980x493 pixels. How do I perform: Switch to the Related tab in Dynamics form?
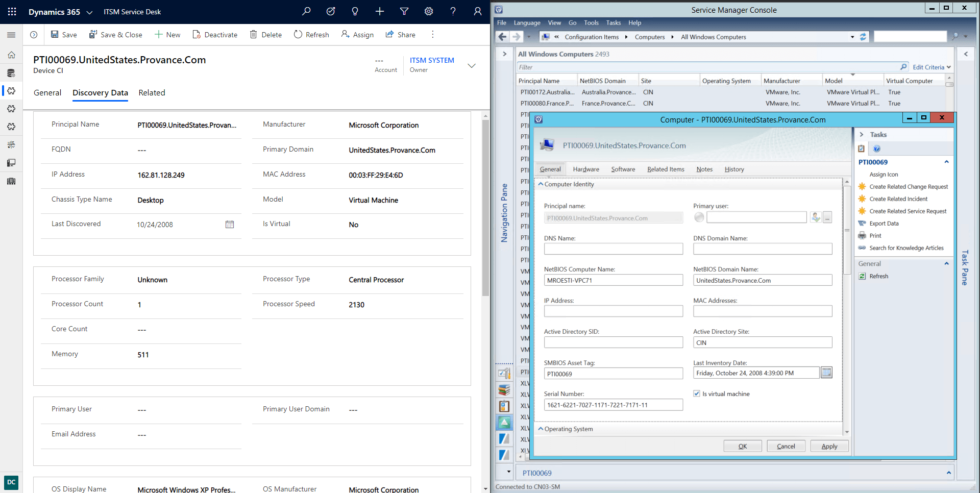(152, 93)
